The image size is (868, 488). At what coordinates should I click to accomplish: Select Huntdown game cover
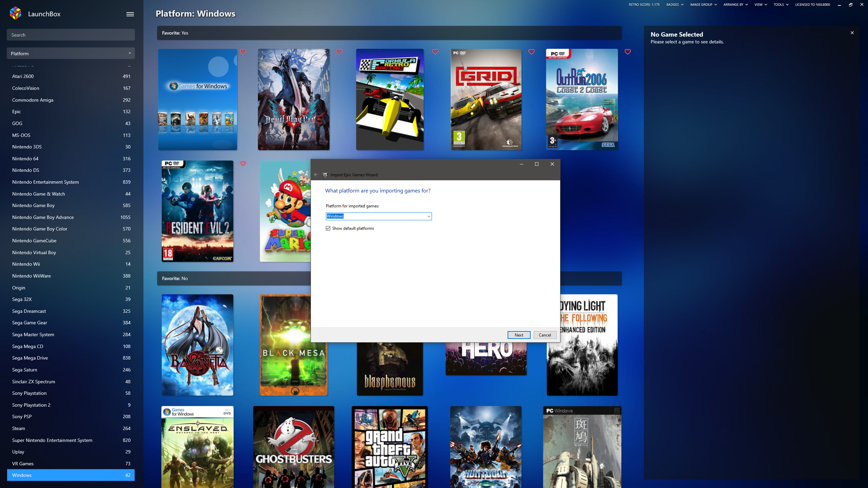click(x=486, y=447)
